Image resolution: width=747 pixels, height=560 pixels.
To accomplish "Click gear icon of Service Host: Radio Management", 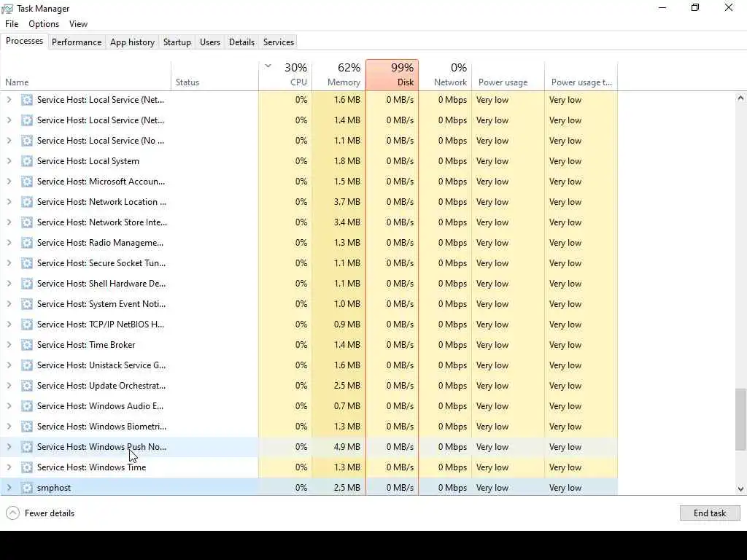I will pyautogui.click(x=27, y=243).
